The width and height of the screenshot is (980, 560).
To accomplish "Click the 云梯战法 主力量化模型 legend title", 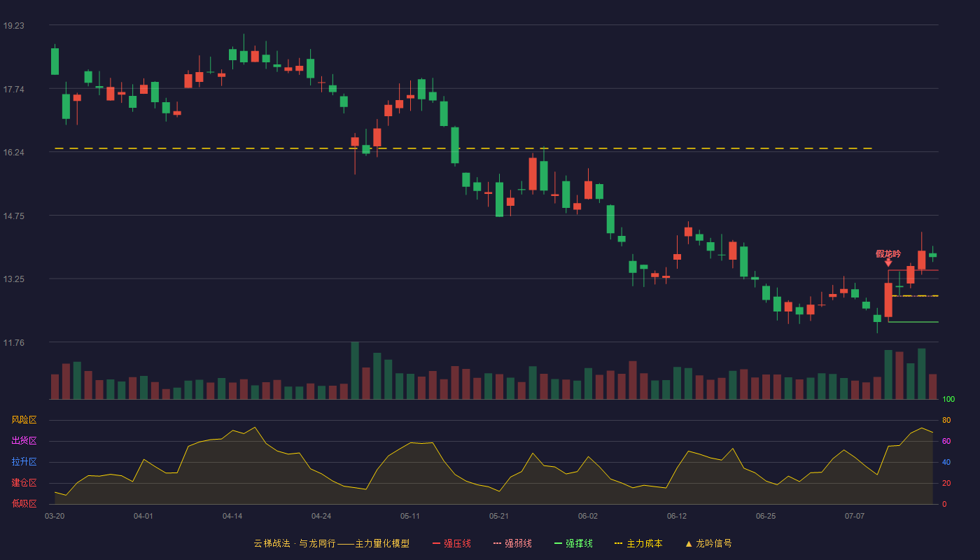I will pos(331,543).
